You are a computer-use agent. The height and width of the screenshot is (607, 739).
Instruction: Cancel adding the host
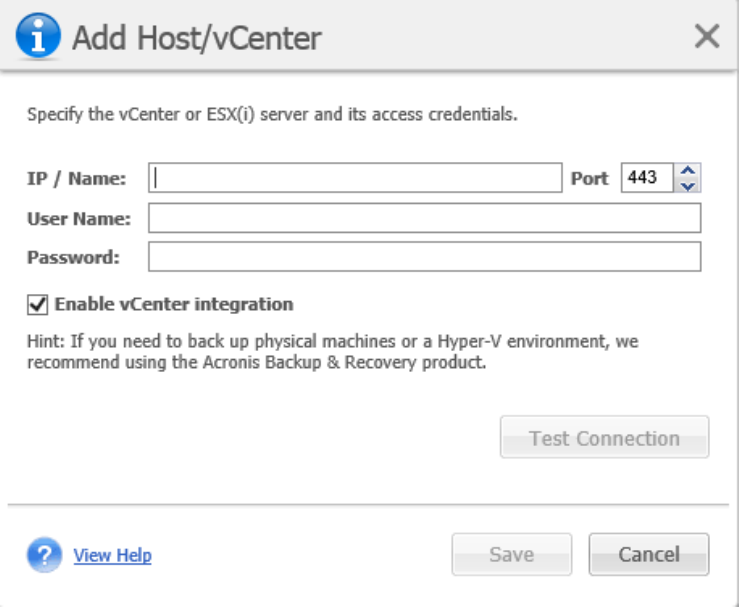(x=648, y=554)
